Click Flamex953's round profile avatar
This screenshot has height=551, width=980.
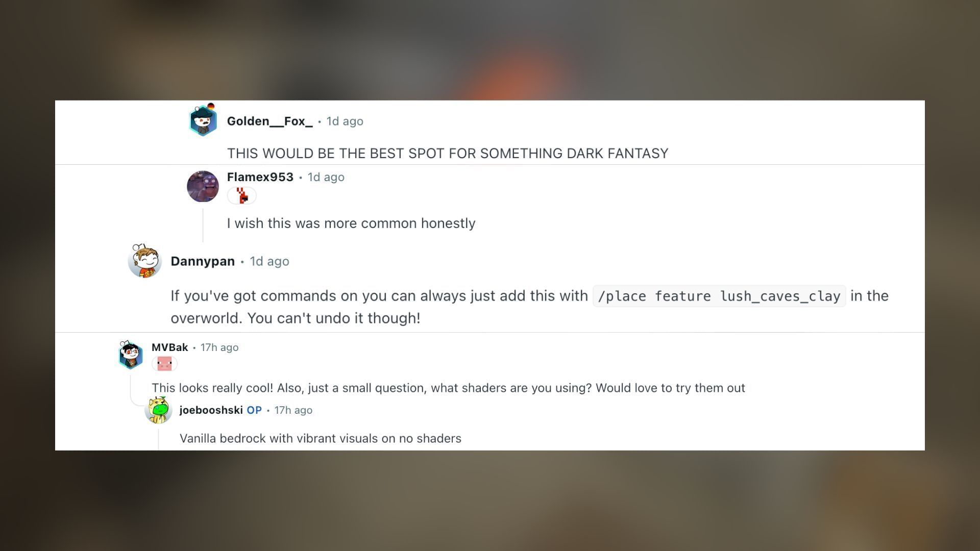(x=203, y=186)
